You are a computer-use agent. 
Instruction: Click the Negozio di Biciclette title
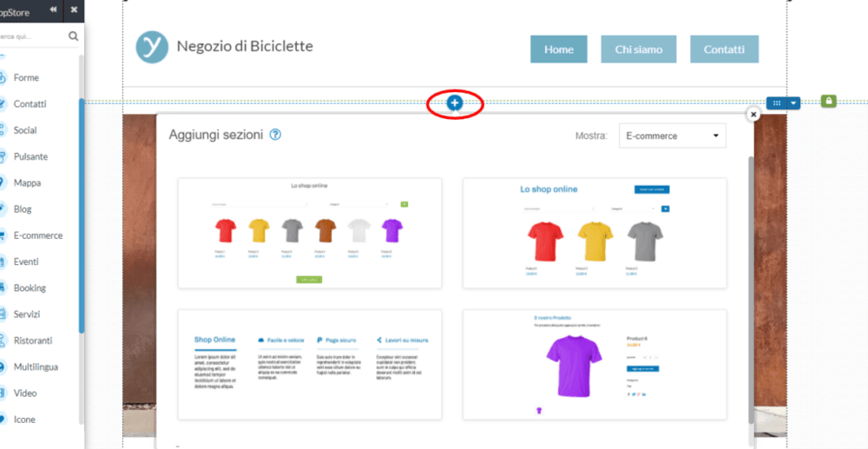coord(245,46)
